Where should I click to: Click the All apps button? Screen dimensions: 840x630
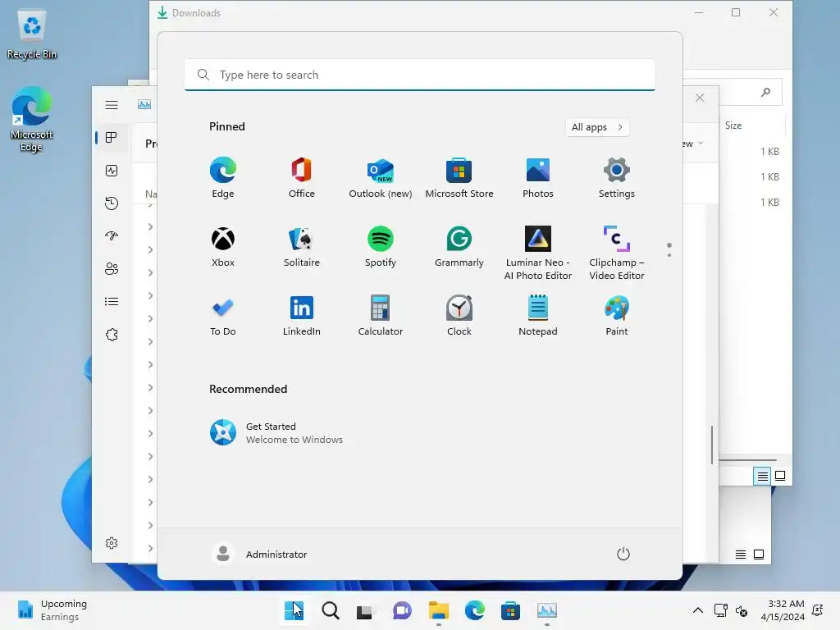(x=597, y=127)
